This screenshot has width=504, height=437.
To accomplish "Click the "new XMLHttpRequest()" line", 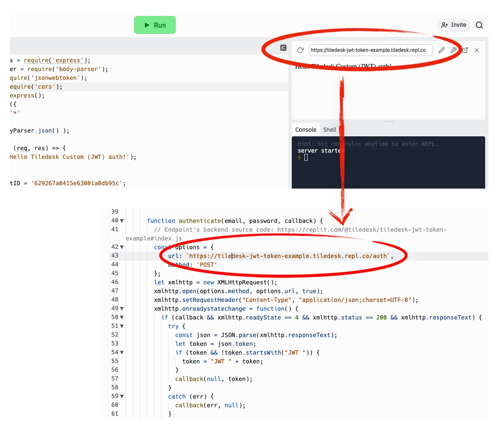I will click(216, 282).
